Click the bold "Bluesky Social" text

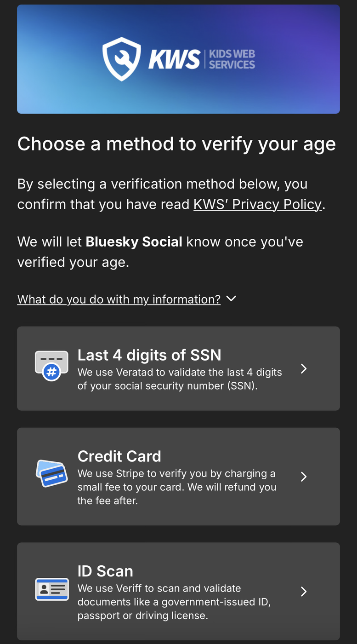tap(134, 241)
